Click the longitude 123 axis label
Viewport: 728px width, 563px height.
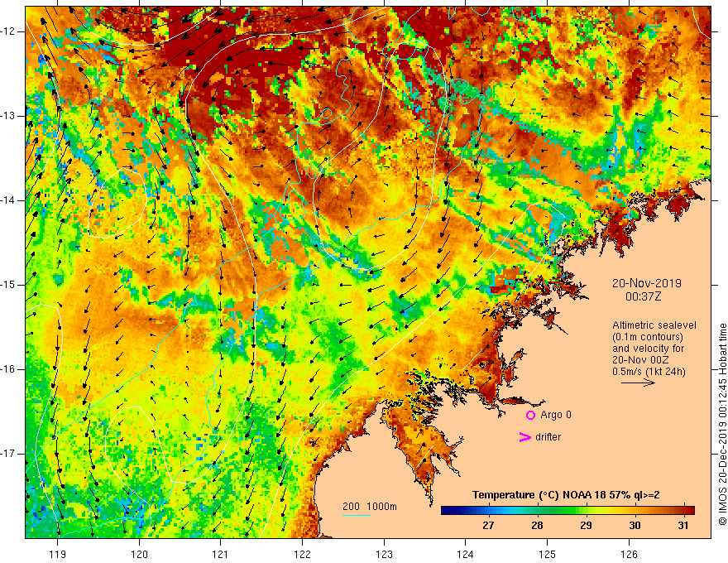click(x=384, y=554)
